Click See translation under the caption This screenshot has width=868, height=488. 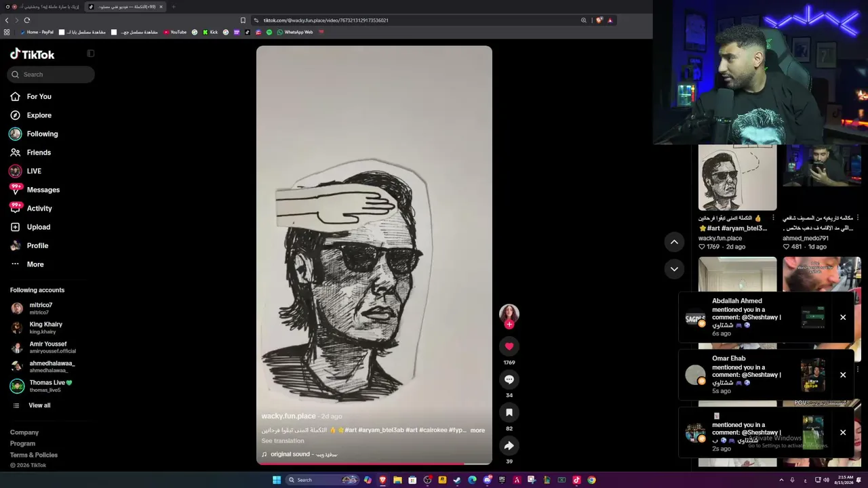coord(283,441)
